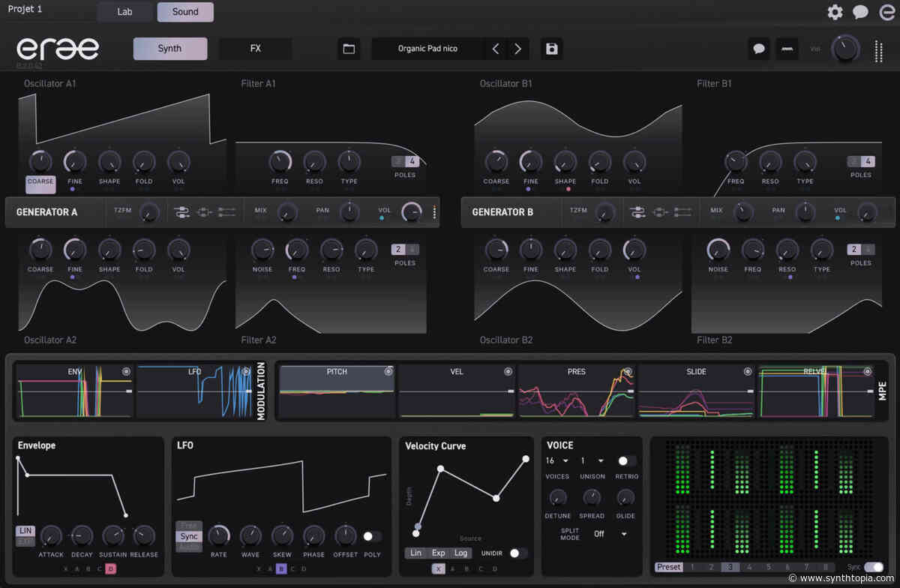Select Generator B third routing mode icon

682,213
